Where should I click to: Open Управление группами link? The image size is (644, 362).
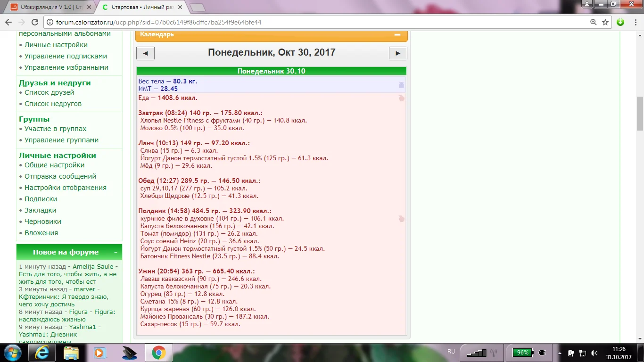pos(62,140)
